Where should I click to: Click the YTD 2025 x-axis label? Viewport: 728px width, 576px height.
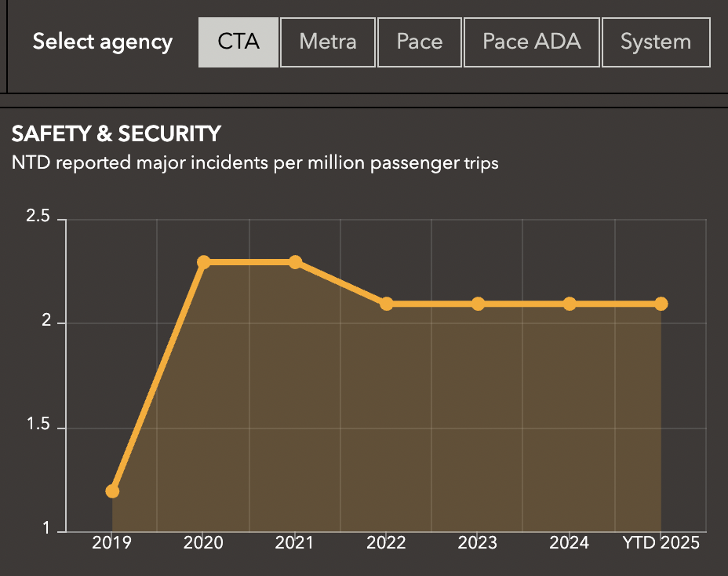tap(661, 543)
